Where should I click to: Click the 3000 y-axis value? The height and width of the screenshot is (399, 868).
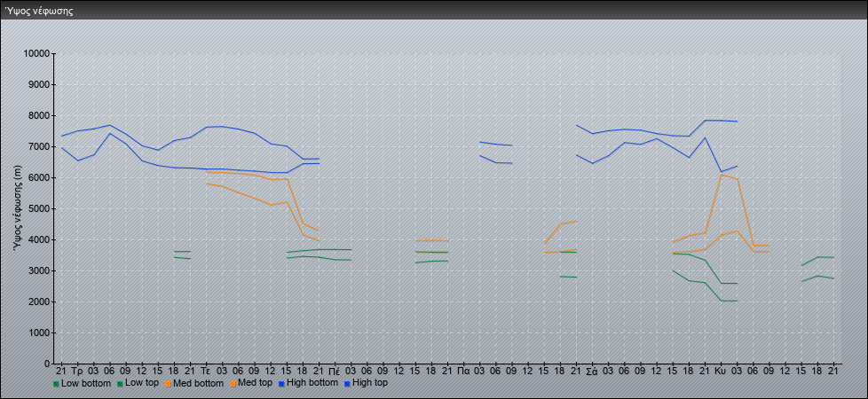point(39,271)
